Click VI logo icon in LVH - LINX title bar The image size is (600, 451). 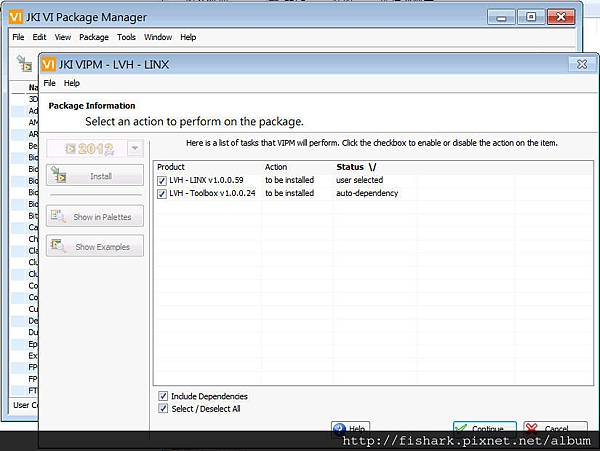49,64
